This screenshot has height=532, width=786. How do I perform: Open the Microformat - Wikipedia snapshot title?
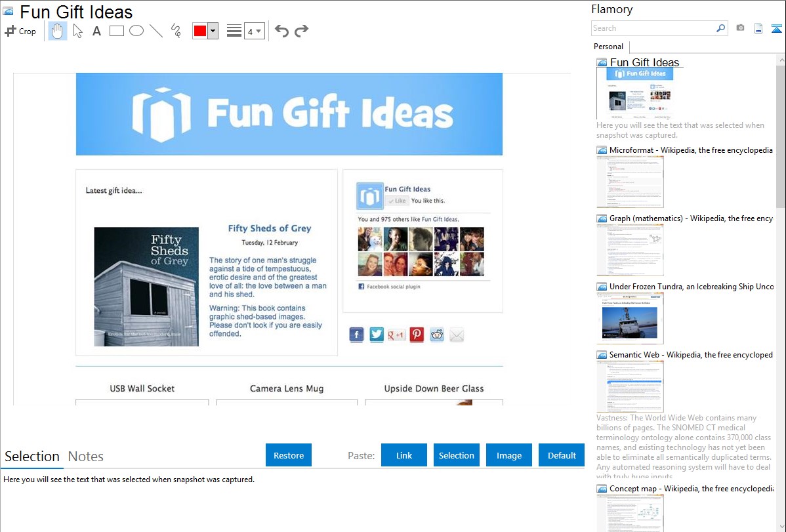(x=691, y=150)
